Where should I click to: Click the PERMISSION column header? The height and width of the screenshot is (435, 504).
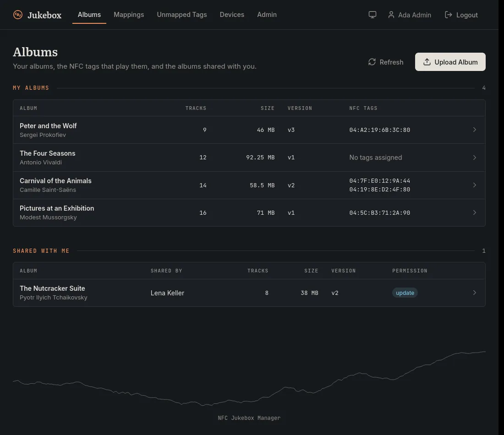[x=410, y=271]
